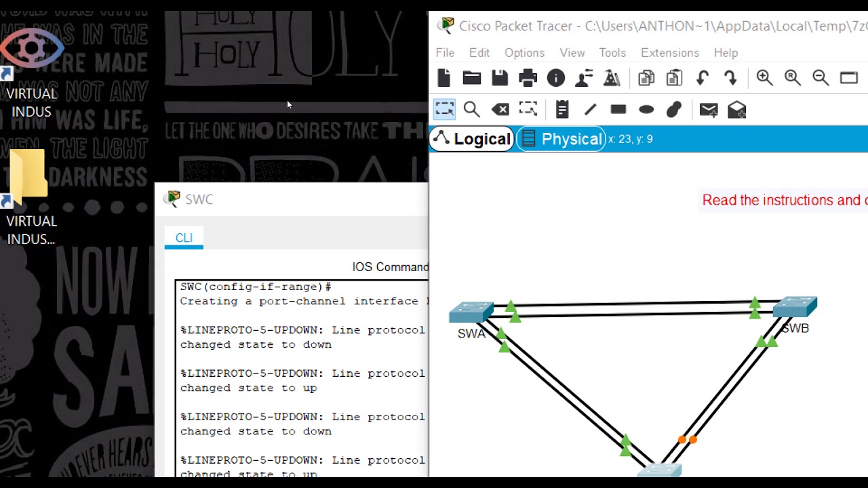Open the Help menu

(726, 52)
